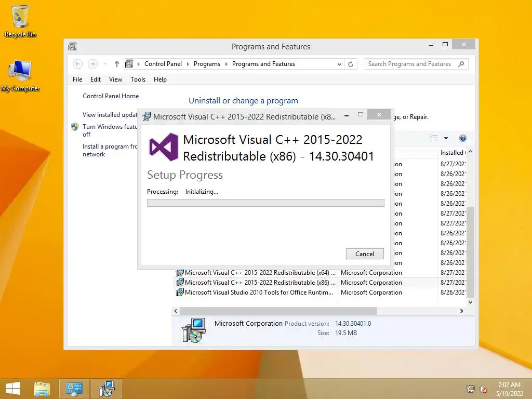Click the search magnifier icon

point(461,64)
